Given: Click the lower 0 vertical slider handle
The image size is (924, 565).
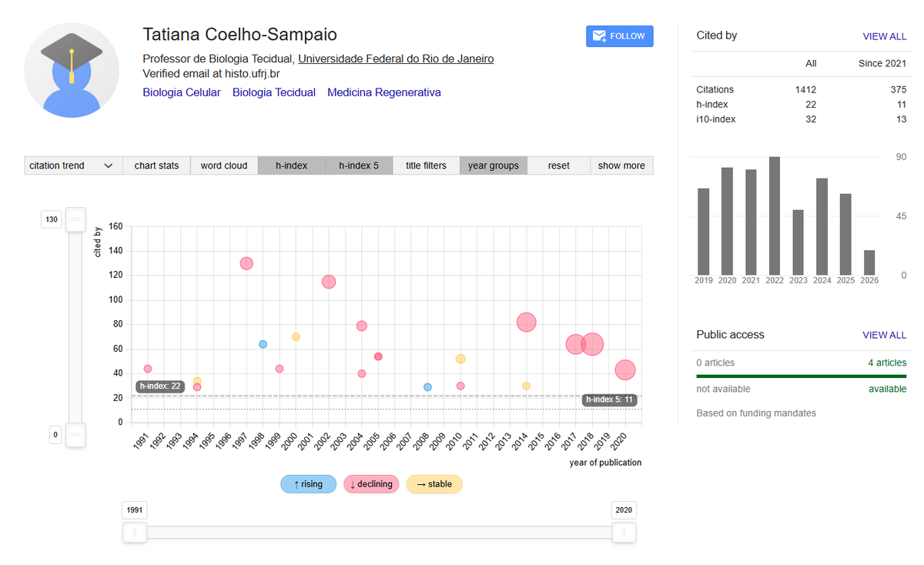Looking at the screenshot, I should click(x=75, y=435).
